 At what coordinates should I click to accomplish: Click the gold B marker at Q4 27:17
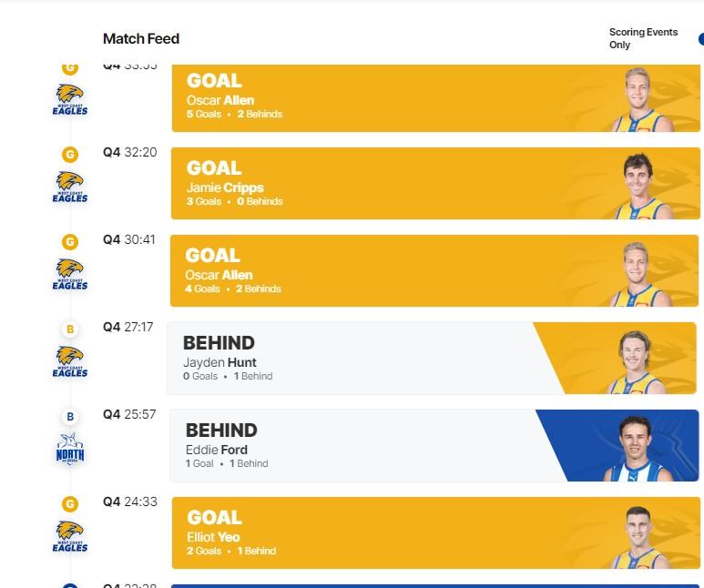[x=70, y=329]
